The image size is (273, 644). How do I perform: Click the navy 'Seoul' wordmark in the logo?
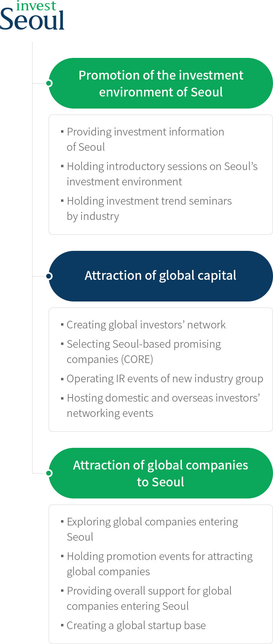(32, 21)
